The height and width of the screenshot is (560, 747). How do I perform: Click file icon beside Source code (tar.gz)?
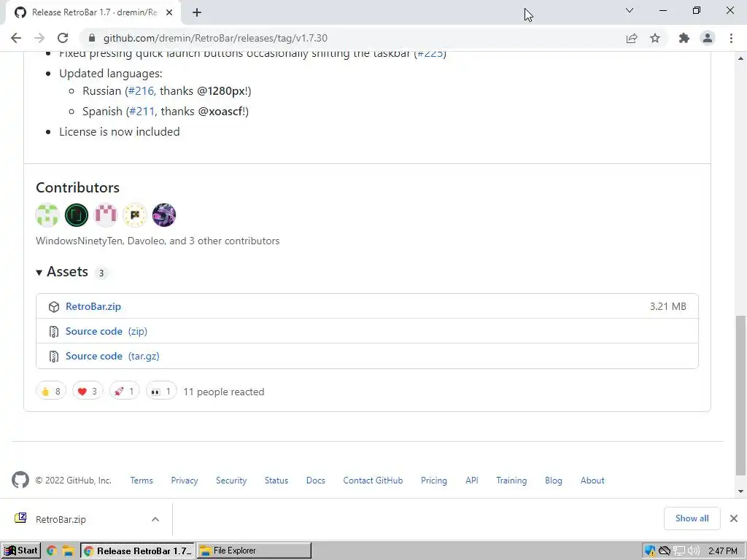click(x=54, y=356)
